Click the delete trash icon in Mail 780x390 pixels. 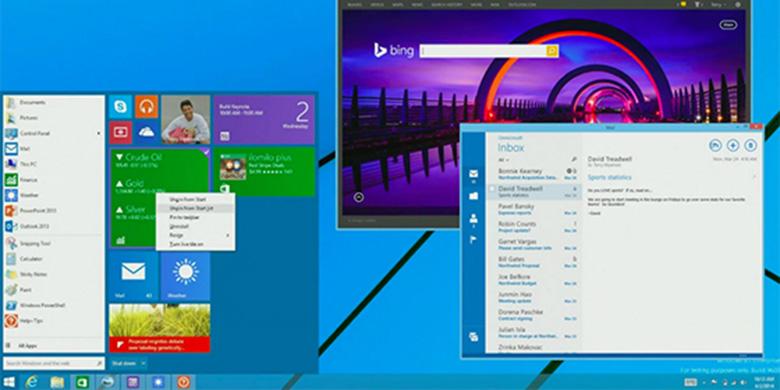[x=751, y=145]
